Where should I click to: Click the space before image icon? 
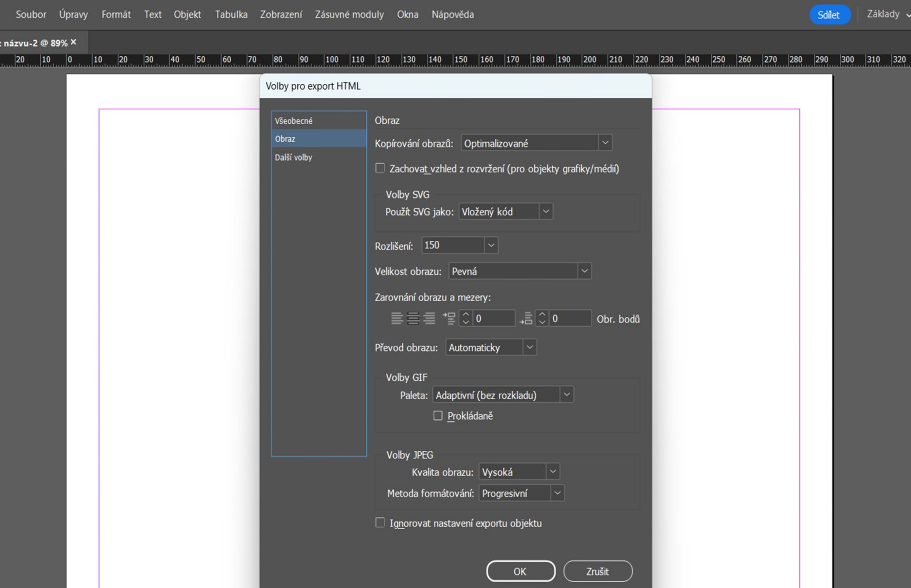tap(449, 318)
